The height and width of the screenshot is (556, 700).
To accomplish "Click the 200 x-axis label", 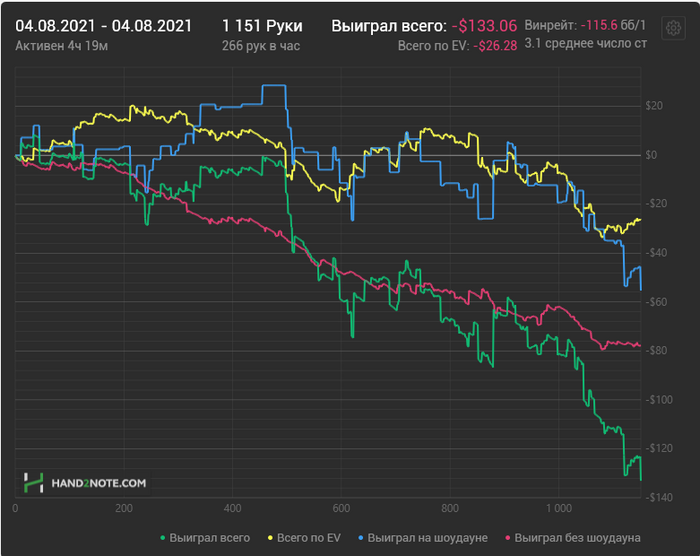I will 124,508.
